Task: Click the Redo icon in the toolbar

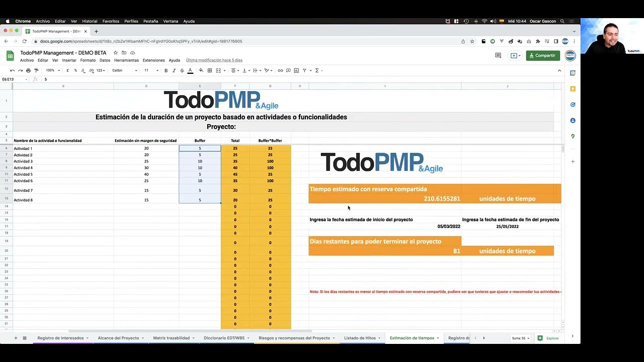Action: 20,70
